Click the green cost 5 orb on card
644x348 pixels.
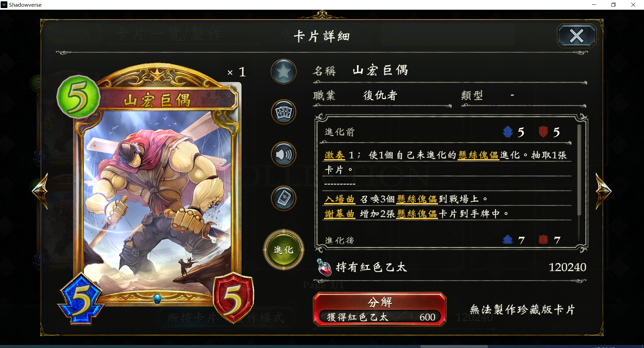coord(78,97)
